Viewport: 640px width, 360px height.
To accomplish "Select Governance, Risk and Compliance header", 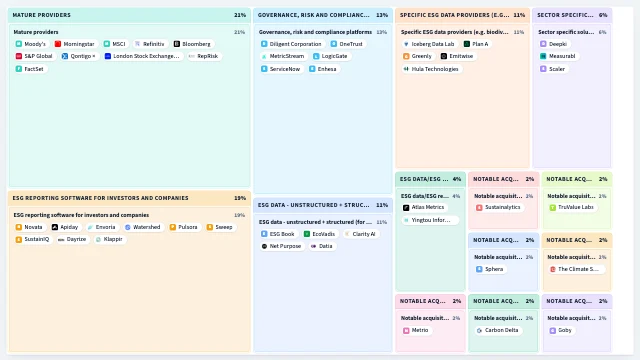I will tap(323, 15).
